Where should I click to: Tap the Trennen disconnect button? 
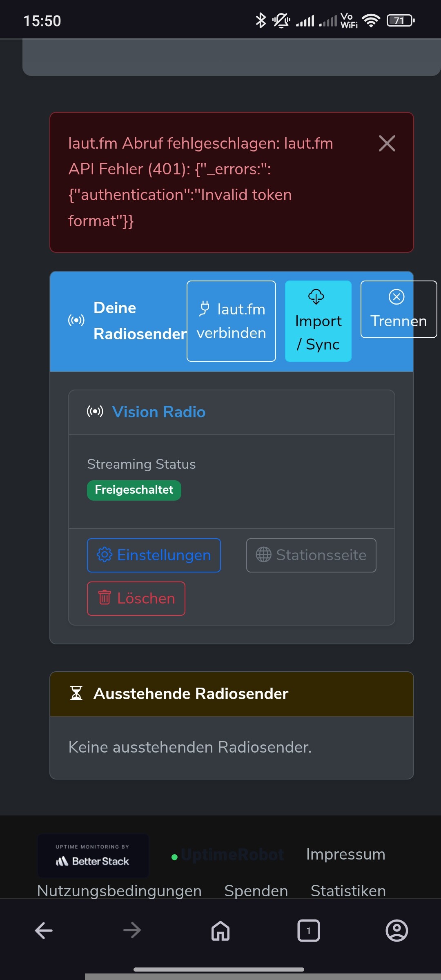(399, 309)
